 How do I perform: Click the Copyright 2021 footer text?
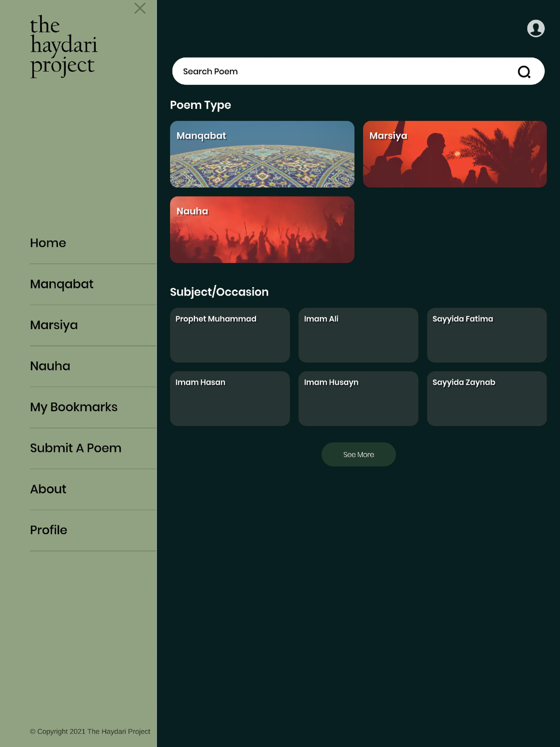pyautogui.click(x=90, y=731)
